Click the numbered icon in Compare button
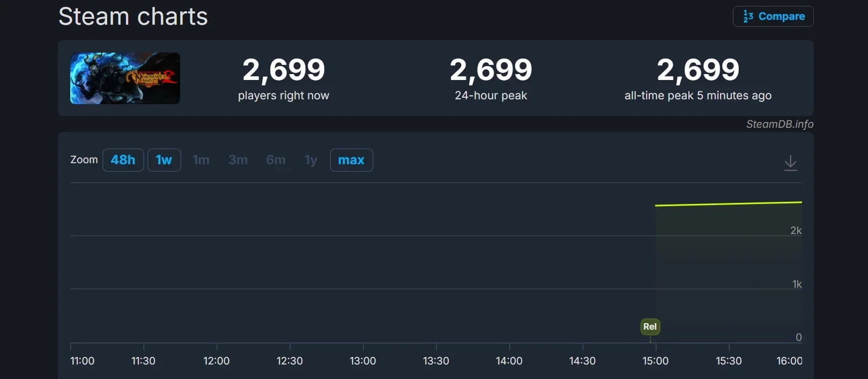This screenshot has height=379, width=868. click(748, 17)
